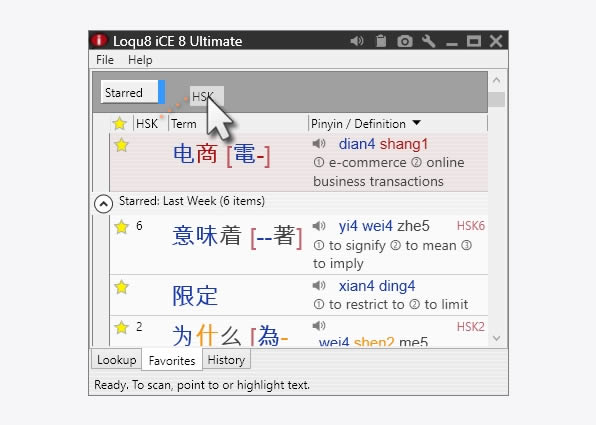Collapse the Starred: Last Week group

pos(103,204)
